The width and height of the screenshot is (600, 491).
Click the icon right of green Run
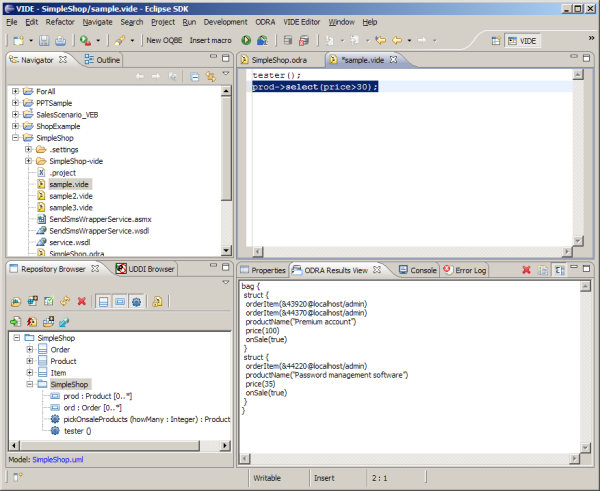pos(262,40)
